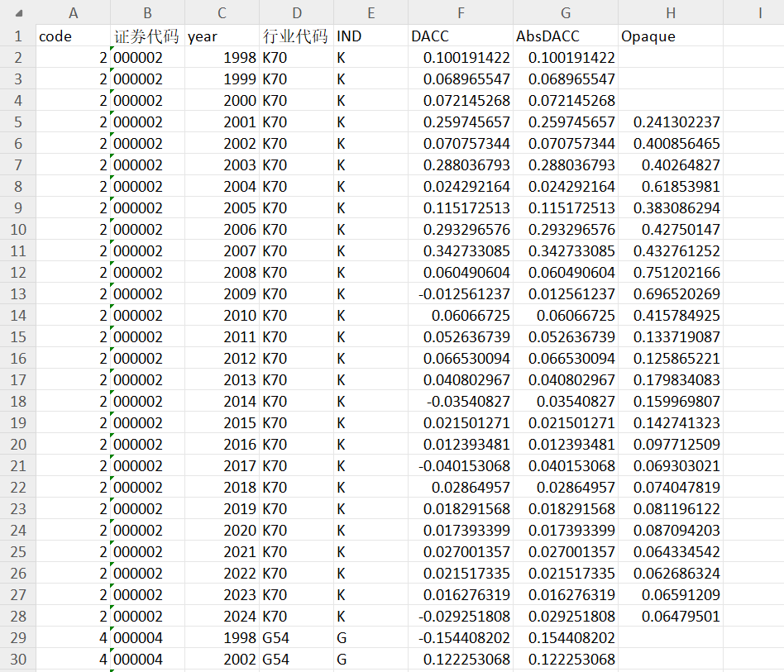Select column F header
This screenshot has height=672, width=784.
point(461,12)
